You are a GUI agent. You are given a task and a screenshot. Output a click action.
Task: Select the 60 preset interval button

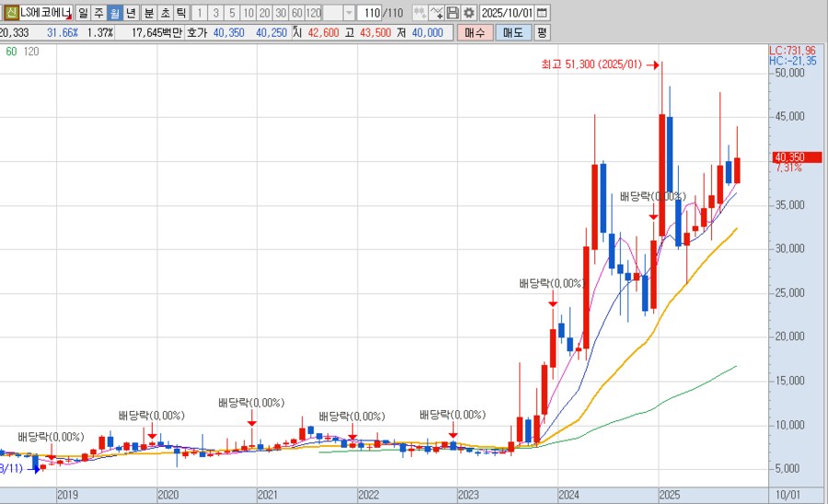click(x=296, y=13)
